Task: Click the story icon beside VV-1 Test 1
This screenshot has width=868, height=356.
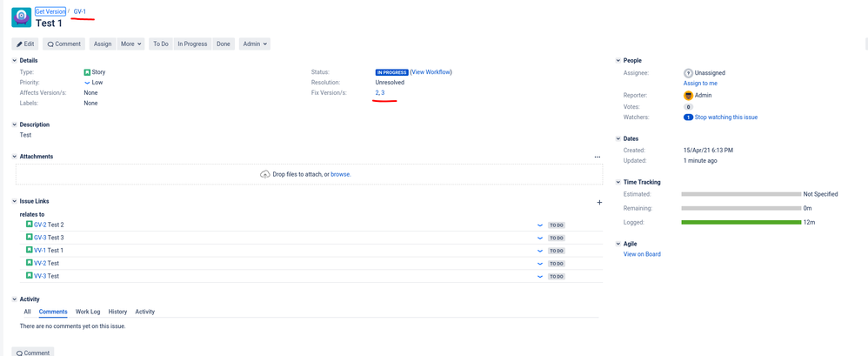Action: 30,250
